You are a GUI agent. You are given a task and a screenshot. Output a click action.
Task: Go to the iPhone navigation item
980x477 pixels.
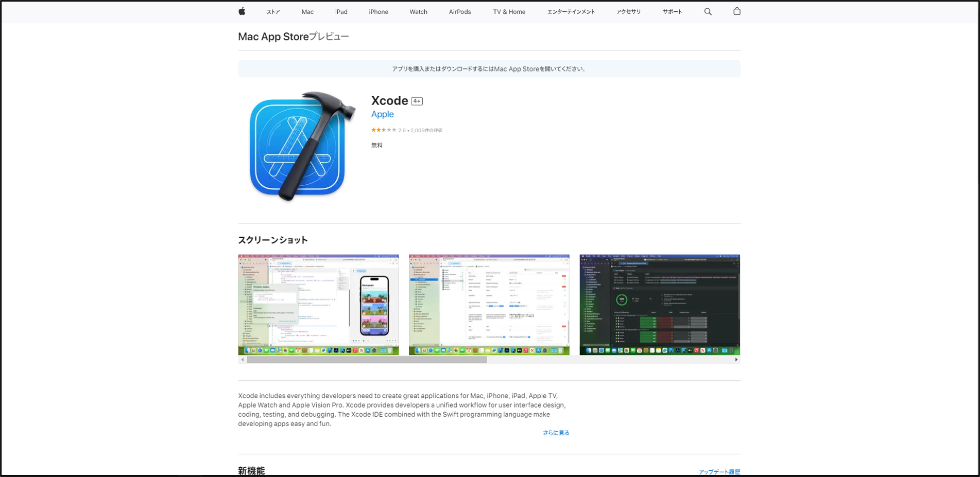[x=378, y=12]
